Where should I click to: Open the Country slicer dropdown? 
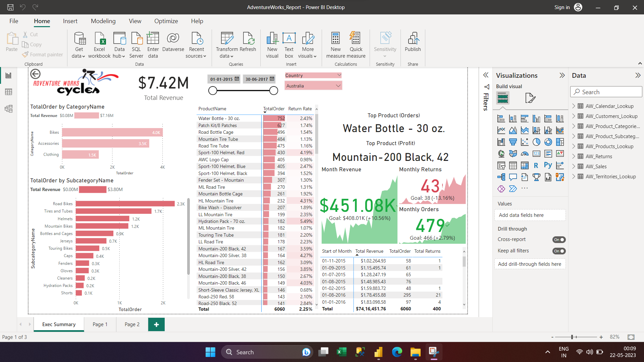(x=339, y=75)
